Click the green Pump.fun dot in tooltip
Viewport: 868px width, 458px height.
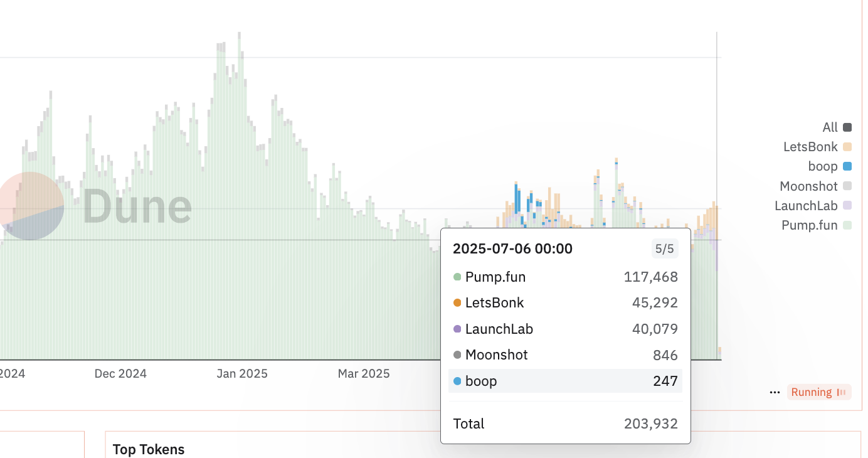(x=457, y=277)
